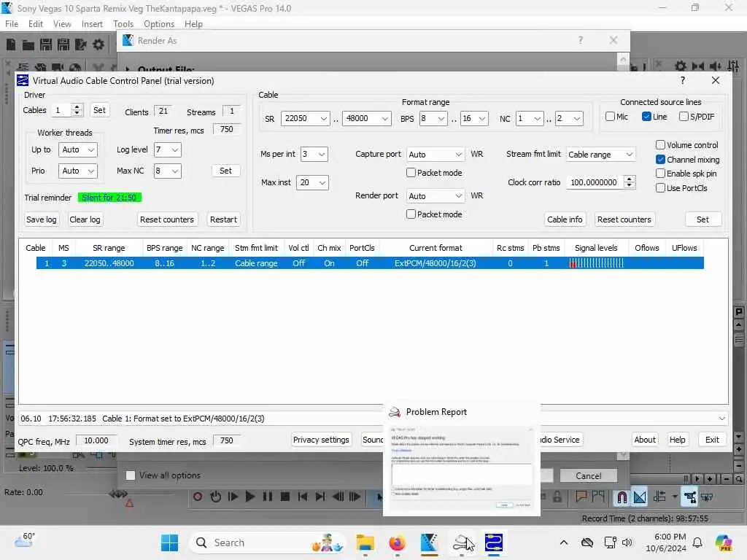Enable the Volume control checkbox

(660, 145)
